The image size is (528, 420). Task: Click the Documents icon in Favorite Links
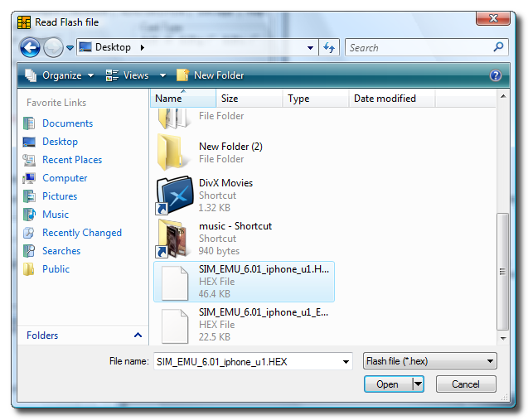(29, 123)
